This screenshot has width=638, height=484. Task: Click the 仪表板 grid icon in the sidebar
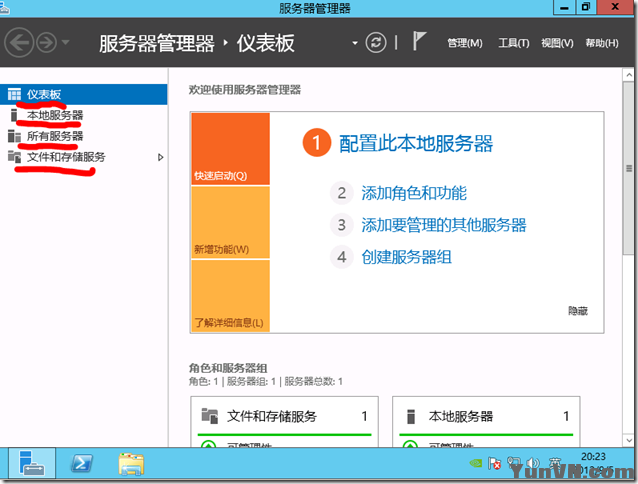point(14,94)
